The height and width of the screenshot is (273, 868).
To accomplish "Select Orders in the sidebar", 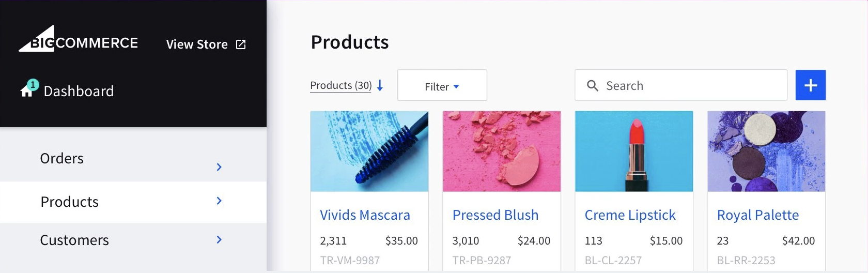I will click(62, 159).
